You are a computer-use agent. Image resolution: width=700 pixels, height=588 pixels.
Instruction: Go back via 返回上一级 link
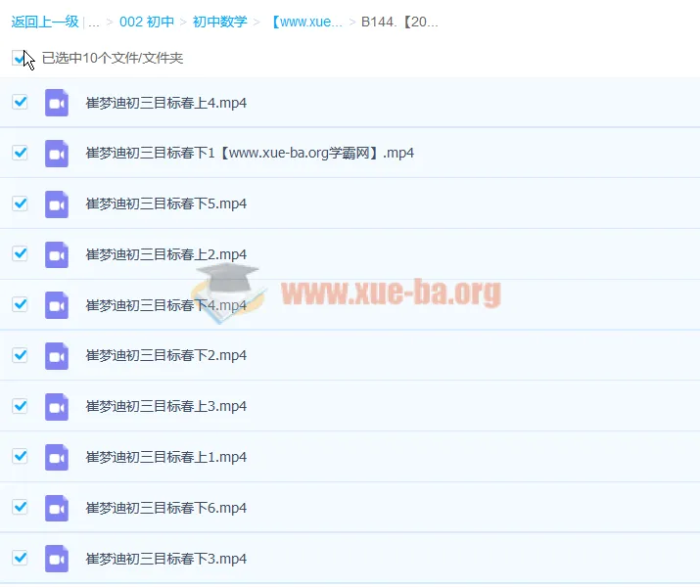[44, 22]
